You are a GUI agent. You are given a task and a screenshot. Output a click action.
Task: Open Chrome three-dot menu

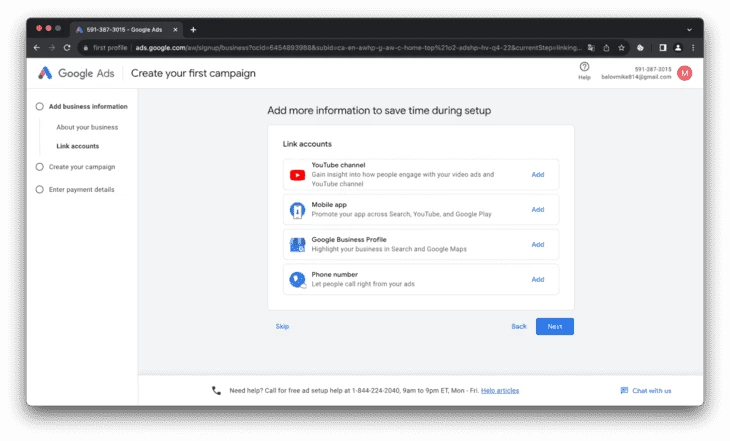[x=693, y=47]
